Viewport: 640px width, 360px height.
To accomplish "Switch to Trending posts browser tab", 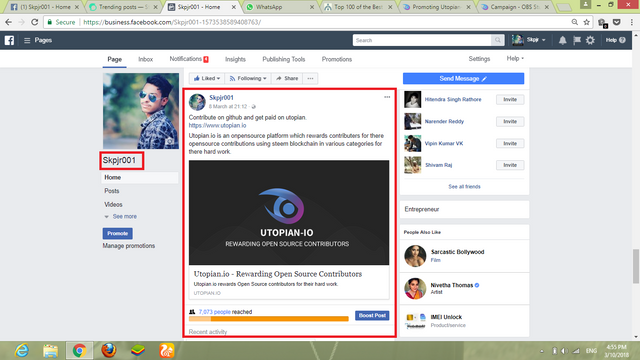I will 124,7.
